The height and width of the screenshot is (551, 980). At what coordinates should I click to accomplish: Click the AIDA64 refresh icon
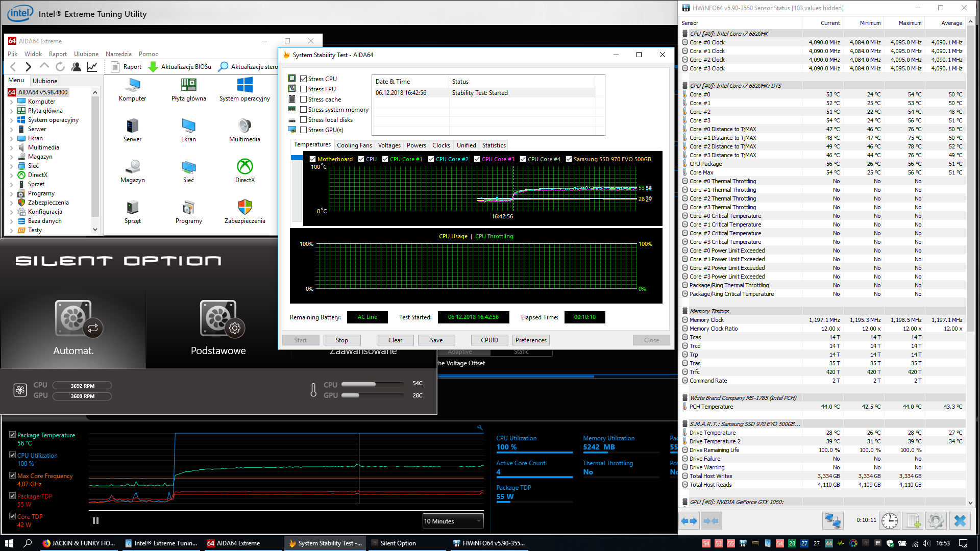click(x=60, y=67)
